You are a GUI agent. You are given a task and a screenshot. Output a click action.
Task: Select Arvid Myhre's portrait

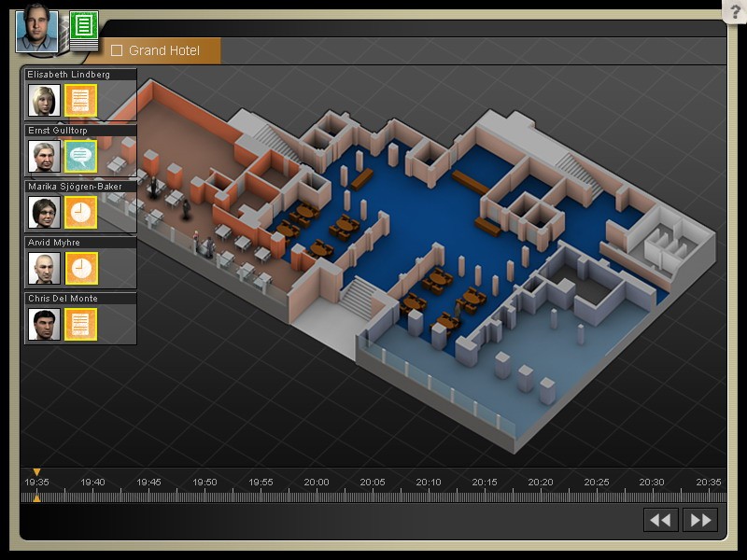tap(44, 268)
